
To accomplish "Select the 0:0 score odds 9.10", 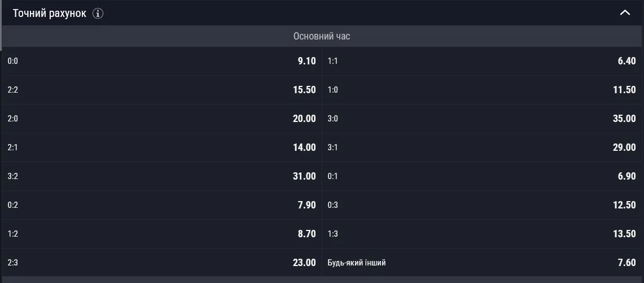I will [162, 61].
